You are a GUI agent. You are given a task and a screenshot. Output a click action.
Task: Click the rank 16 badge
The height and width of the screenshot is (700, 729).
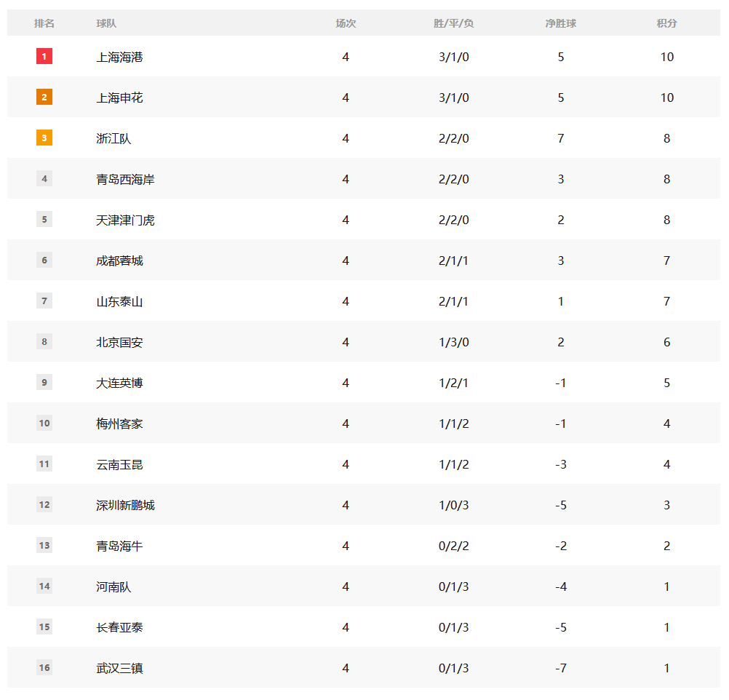pos(44,667)
